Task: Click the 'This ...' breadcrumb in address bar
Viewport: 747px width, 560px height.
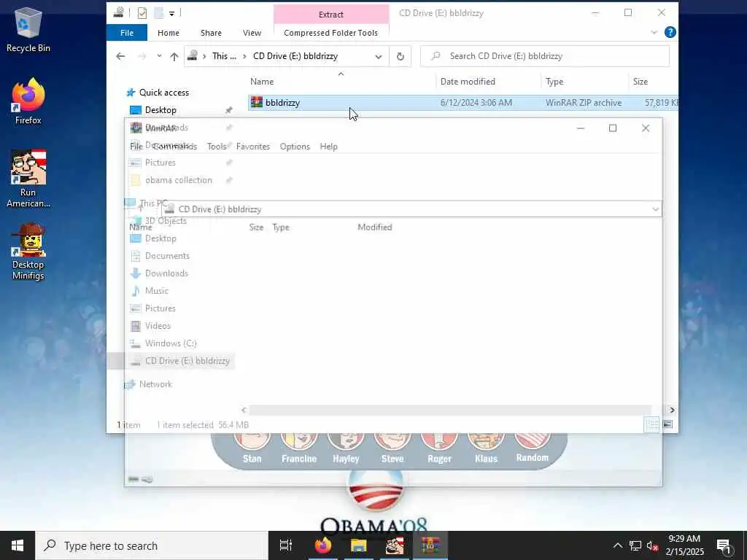Action: pos(224,56)
